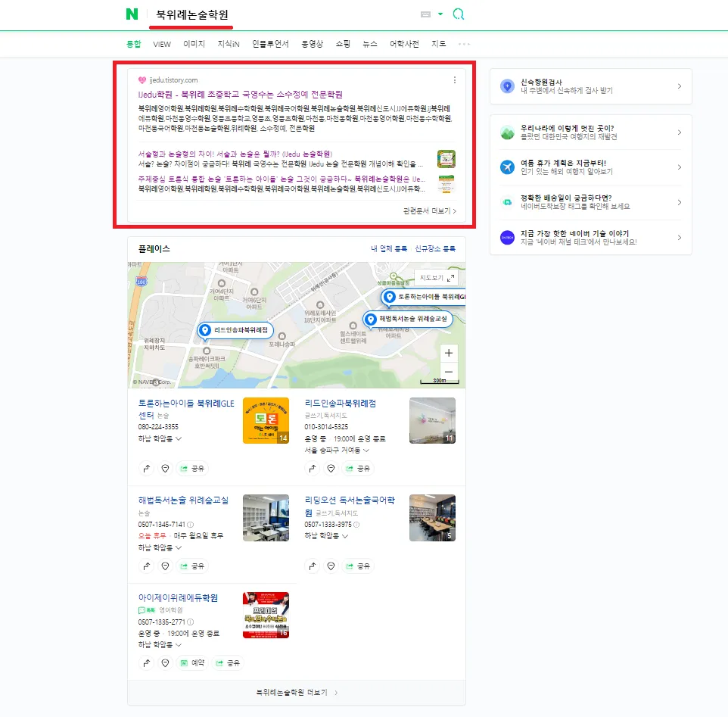Save 토론하는아이들 with the pin icon

165,469
